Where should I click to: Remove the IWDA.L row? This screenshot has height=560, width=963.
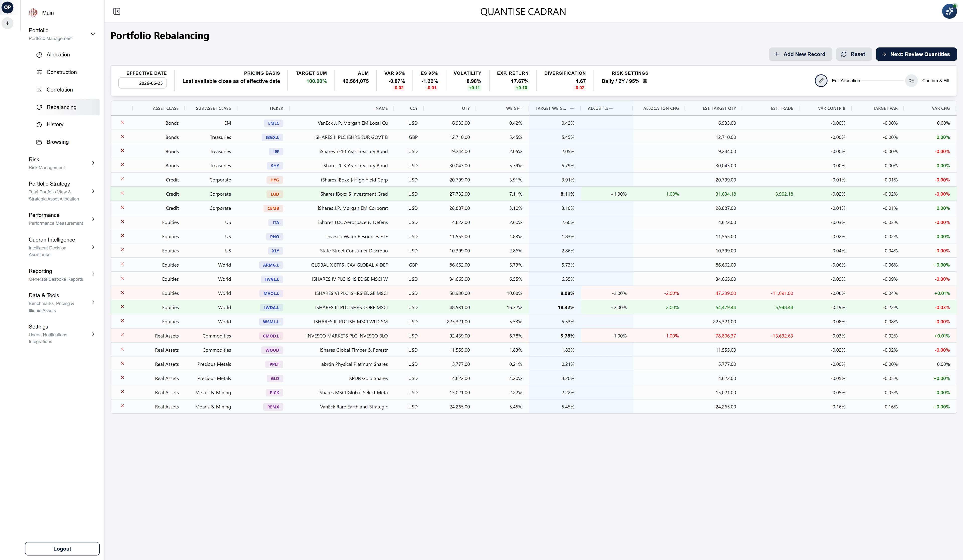click(122, 306)
